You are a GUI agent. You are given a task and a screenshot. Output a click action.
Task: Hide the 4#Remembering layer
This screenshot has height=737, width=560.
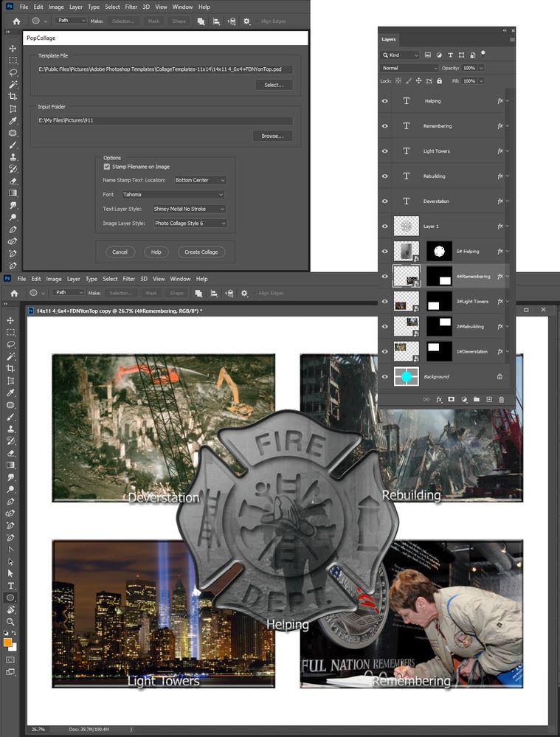click(385, 277)
